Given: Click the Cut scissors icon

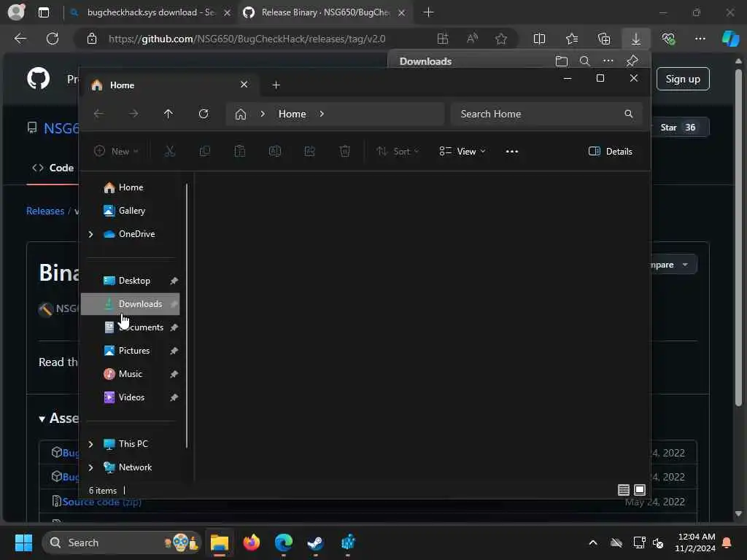Looking at the screenshot, I should click(169, 152).
